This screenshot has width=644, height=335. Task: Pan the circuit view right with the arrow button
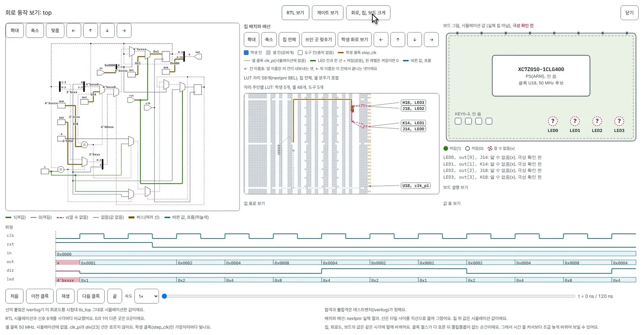point(124,31)
